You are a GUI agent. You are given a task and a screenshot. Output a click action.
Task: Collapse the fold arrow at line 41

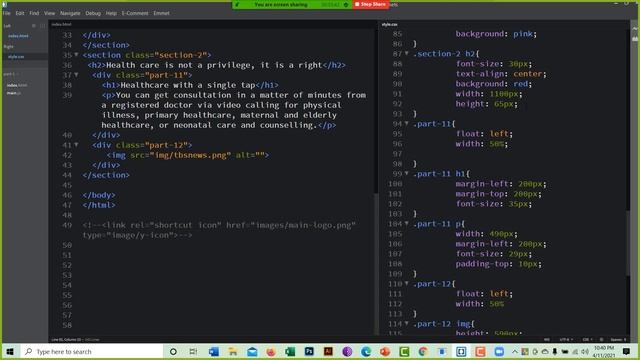[76, 145]
